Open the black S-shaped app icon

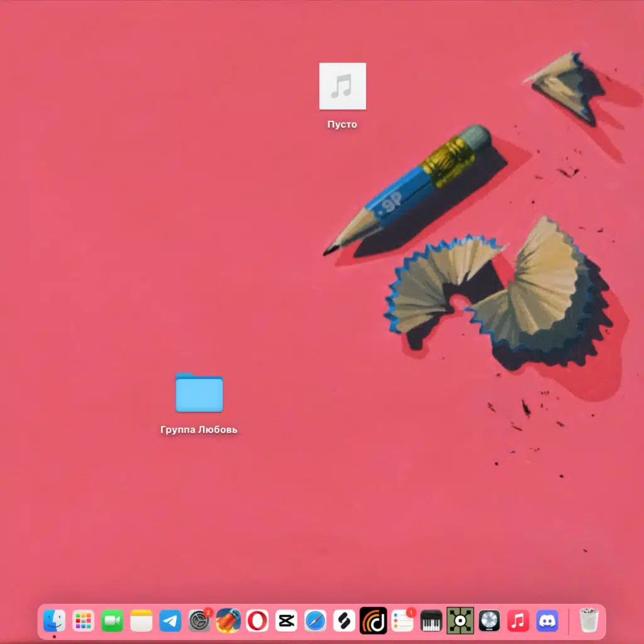(344, 621)
